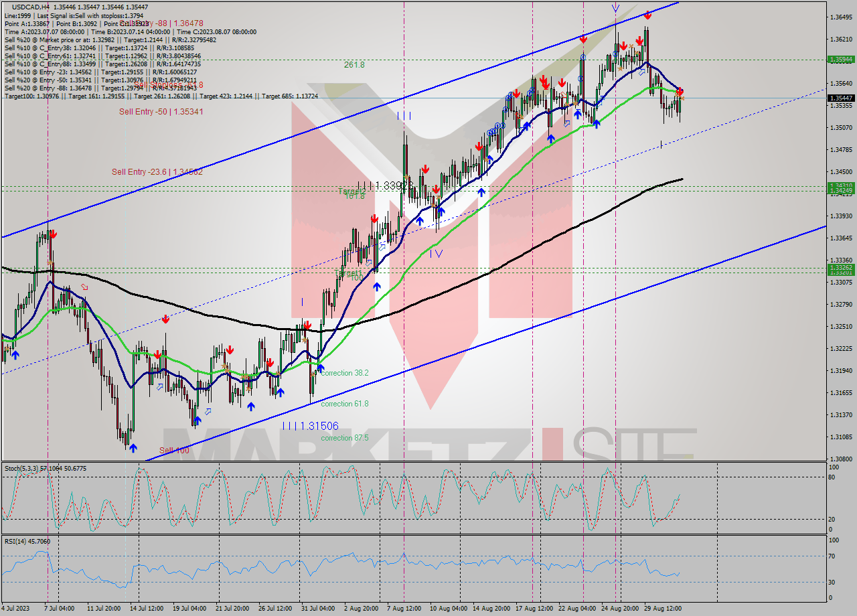The height and width of the screenshot is (616, 857).
Task: Click the 'RSI(14) 45.7060' indicator label
Action: point(27,541)
